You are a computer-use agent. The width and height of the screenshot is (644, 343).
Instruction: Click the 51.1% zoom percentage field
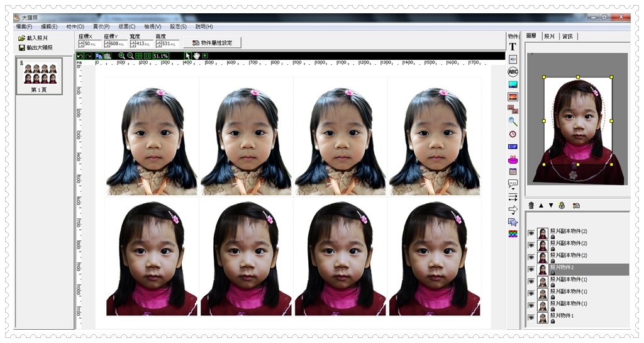point(160,56)
